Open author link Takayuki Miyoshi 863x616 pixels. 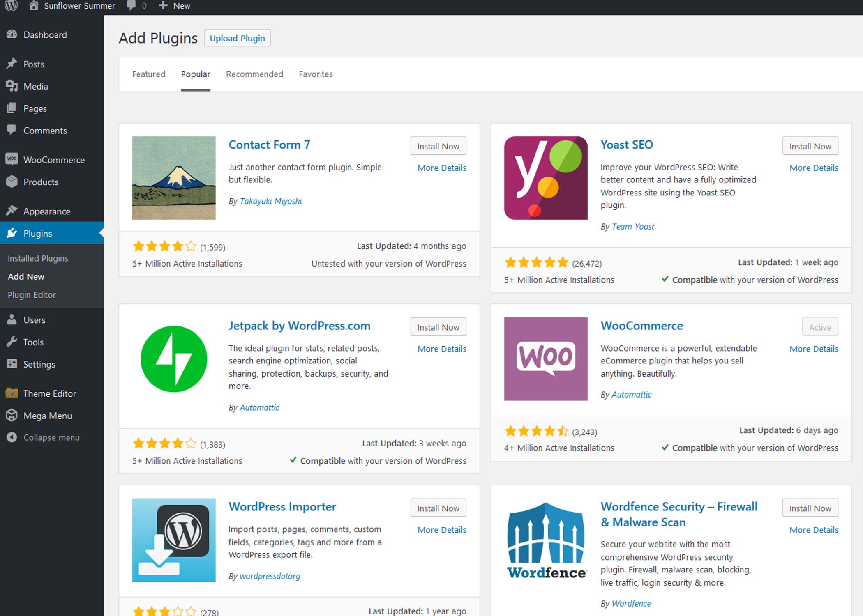coord(270,201)
